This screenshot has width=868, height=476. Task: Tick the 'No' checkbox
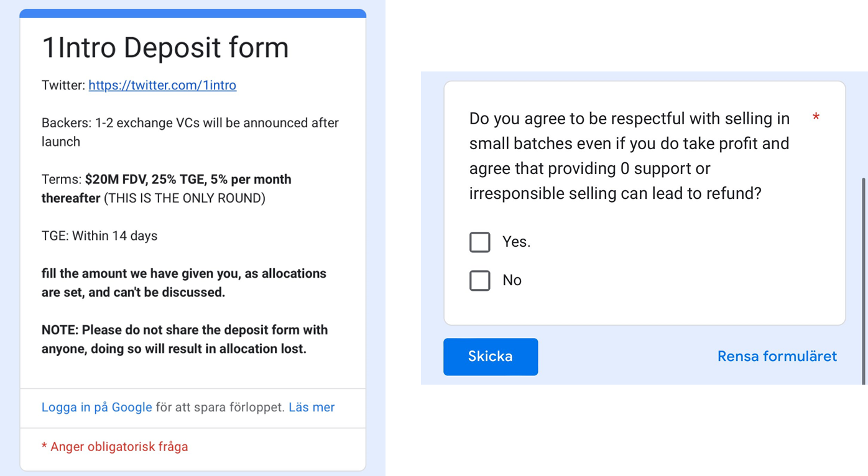(479, 281)
